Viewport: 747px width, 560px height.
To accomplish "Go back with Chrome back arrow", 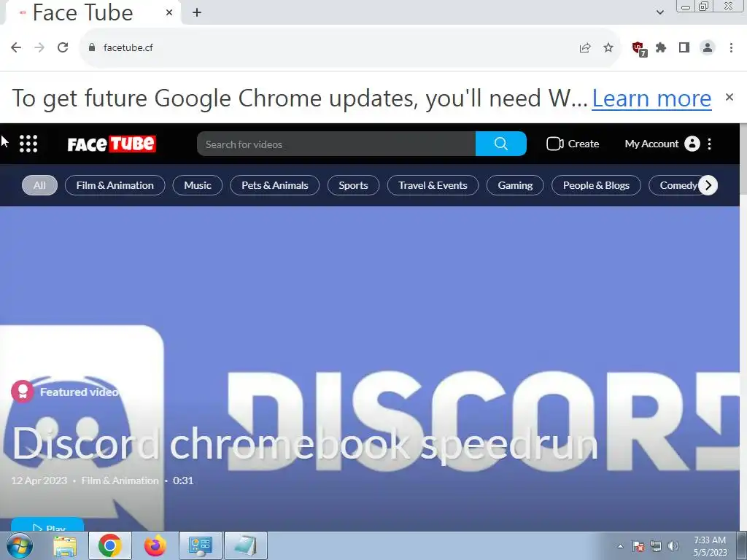I will pyautogui.click(x=16, y=47).
